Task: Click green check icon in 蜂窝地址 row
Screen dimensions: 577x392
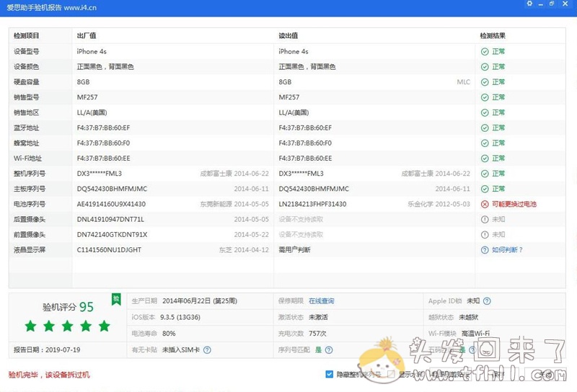Action: coord(485,143)
